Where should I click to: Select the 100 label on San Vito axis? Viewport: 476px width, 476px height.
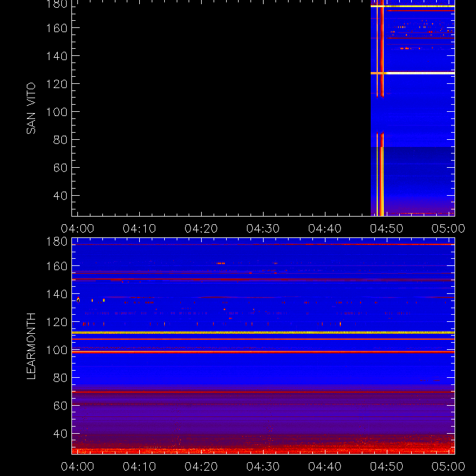click(x=57, y=112)
